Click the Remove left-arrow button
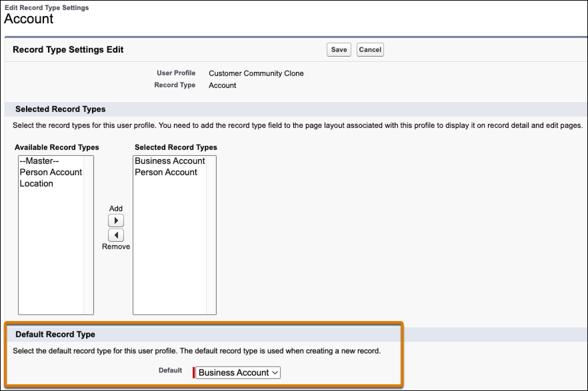 [x=116, y=235]
